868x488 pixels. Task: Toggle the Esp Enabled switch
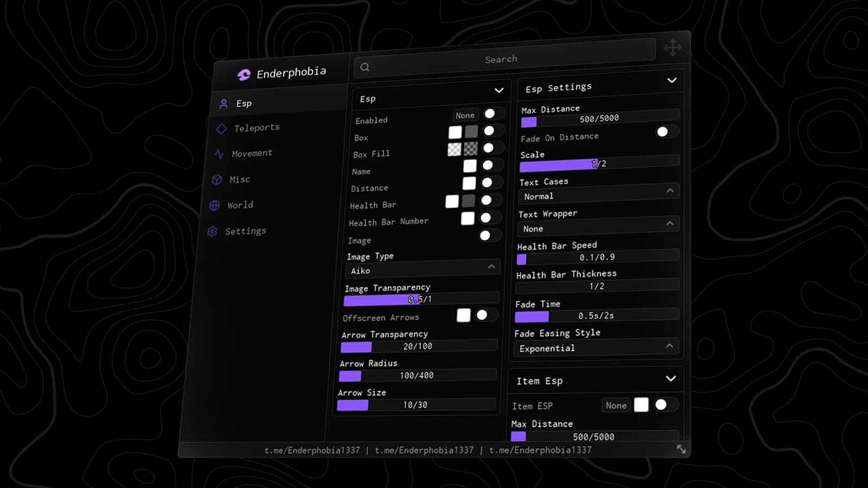point(494,113)
